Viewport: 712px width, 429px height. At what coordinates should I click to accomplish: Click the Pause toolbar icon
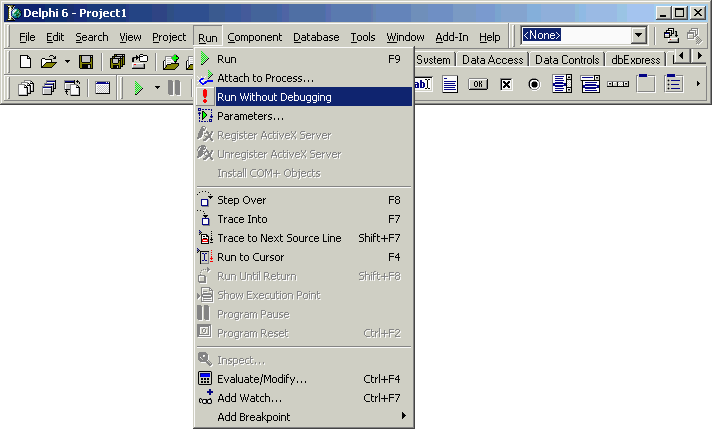pyautogui.click(x=174, y=88)
